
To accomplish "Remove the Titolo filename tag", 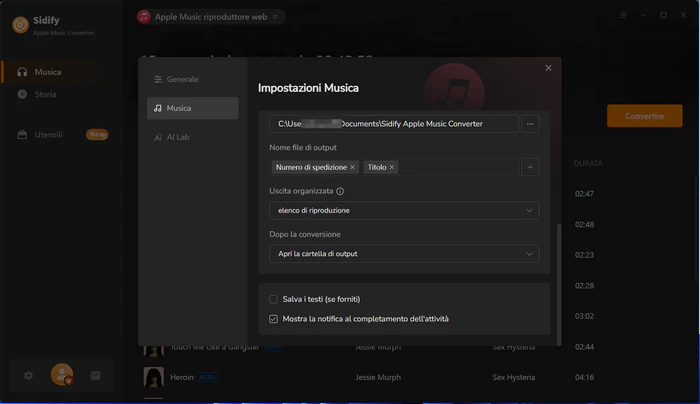I will point(392,167).
